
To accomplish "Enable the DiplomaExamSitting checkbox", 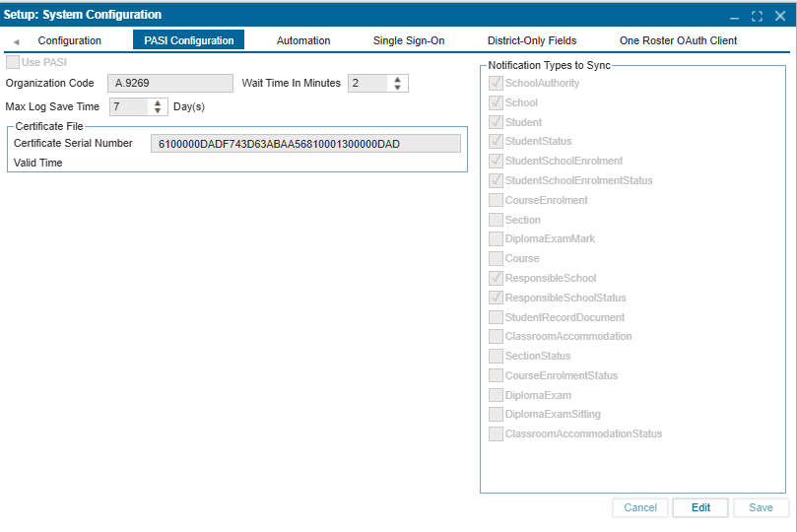I will click(x=496, y=414).
